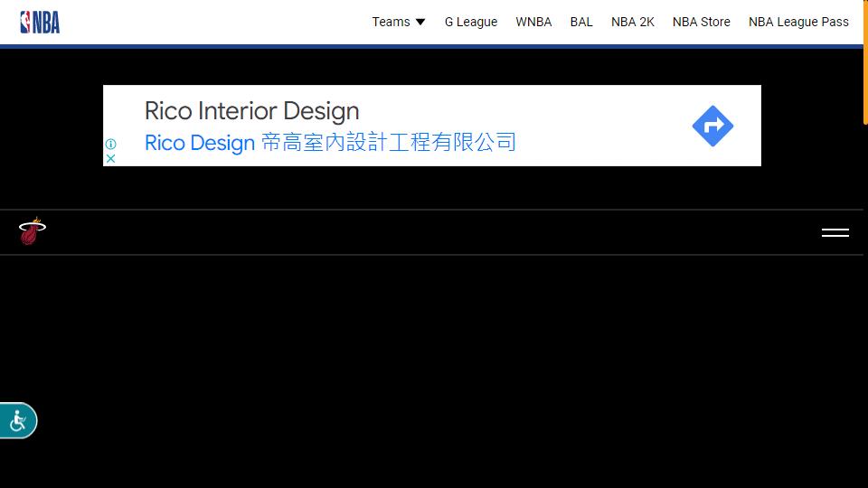Visit the NBA 2K link
The image size is (868, 488).
632,22
